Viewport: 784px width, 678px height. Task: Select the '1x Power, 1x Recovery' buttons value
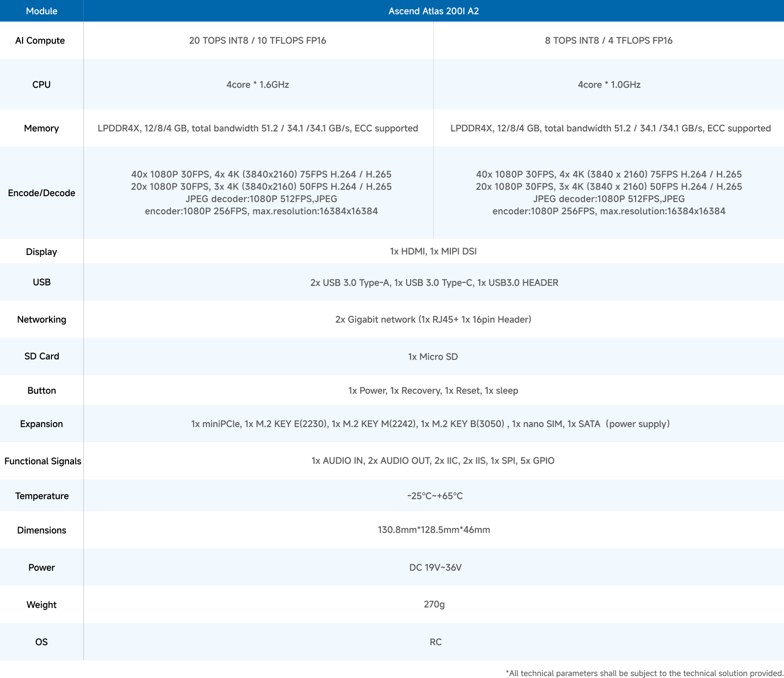click(x=433, y=391)
